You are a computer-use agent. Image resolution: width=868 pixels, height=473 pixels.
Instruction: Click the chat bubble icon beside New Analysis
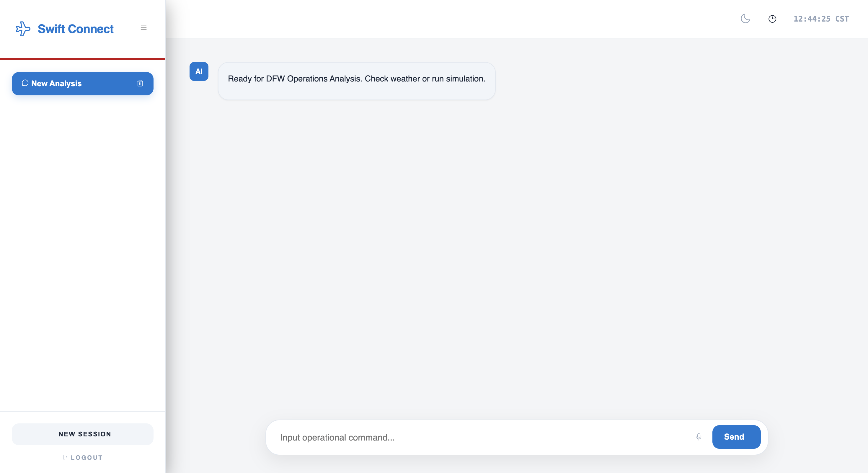coord(25,83)
